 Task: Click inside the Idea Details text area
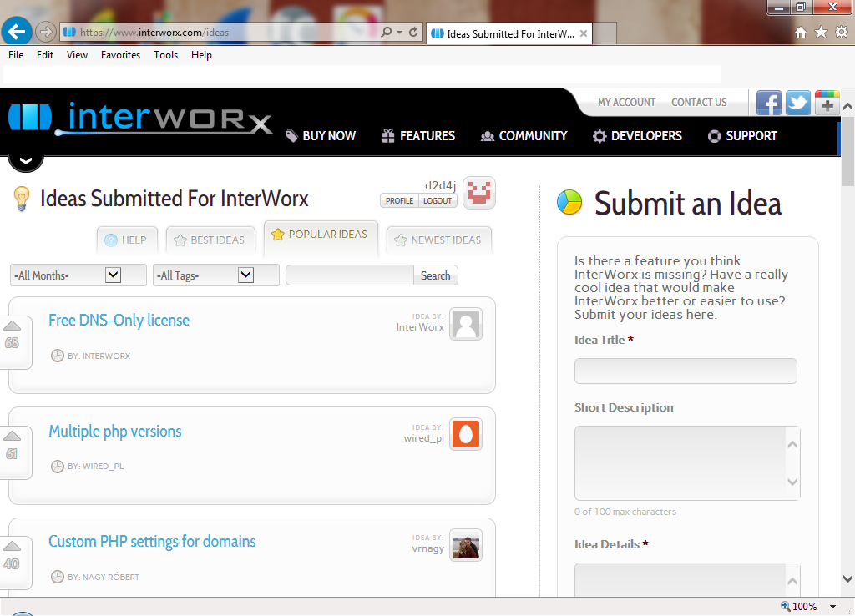(680, 580)
